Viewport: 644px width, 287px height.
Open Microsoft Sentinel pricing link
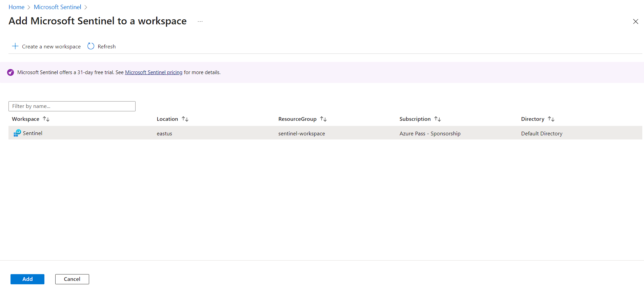point(154,72)
